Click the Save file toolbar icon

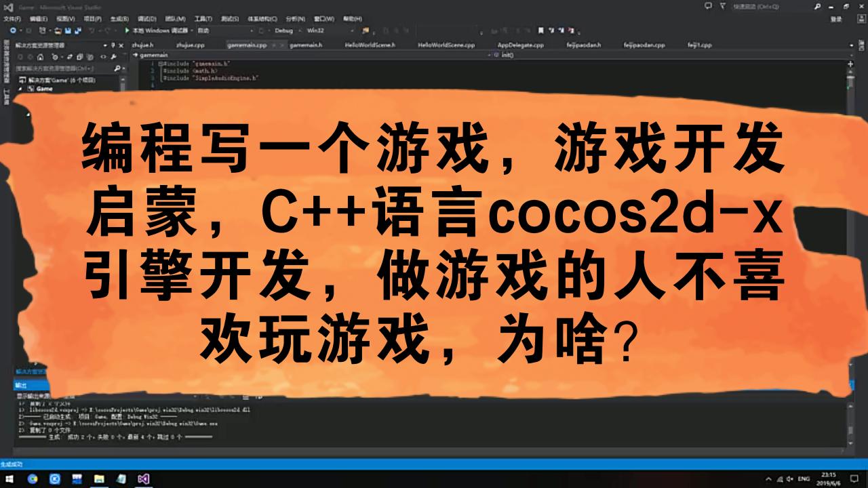tap(68, 30)
